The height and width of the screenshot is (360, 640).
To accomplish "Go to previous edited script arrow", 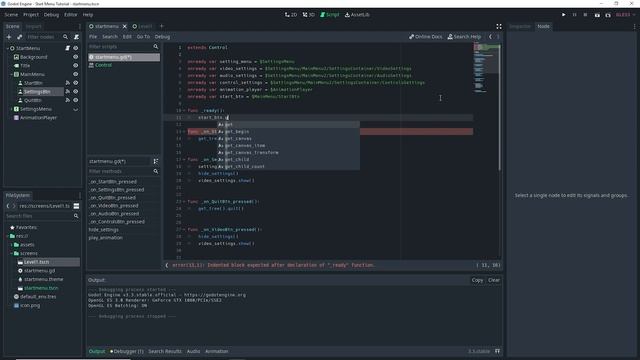I will point(491,37).
